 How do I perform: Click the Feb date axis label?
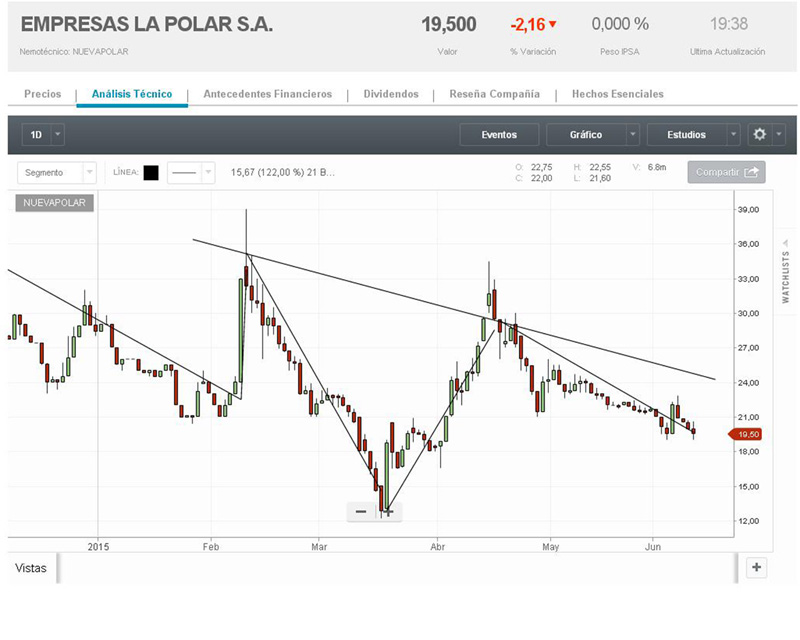tap(211, 547)
